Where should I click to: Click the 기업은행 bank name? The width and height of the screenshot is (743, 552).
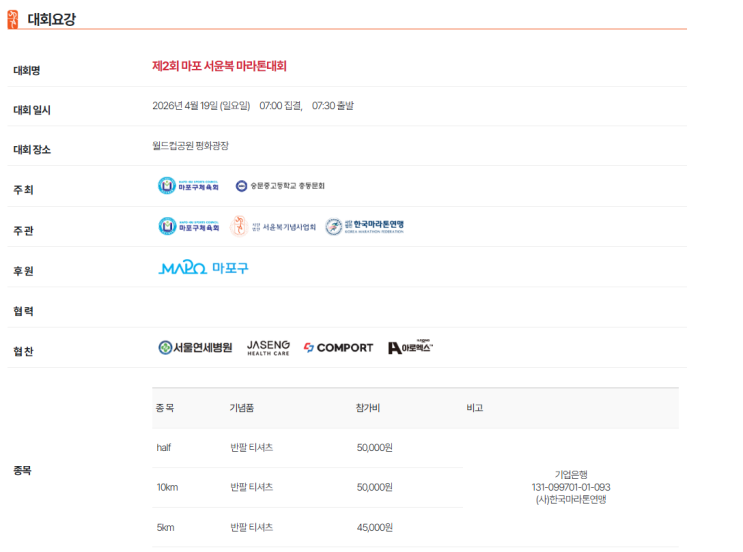(x=571, y=475)
